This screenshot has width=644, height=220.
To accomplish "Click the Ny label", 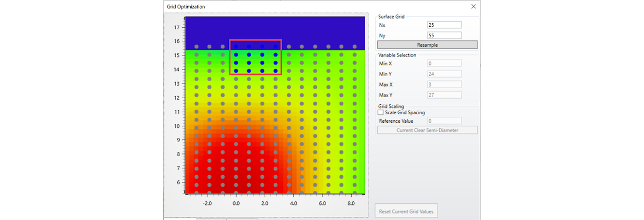I will [x=382, y=35].
